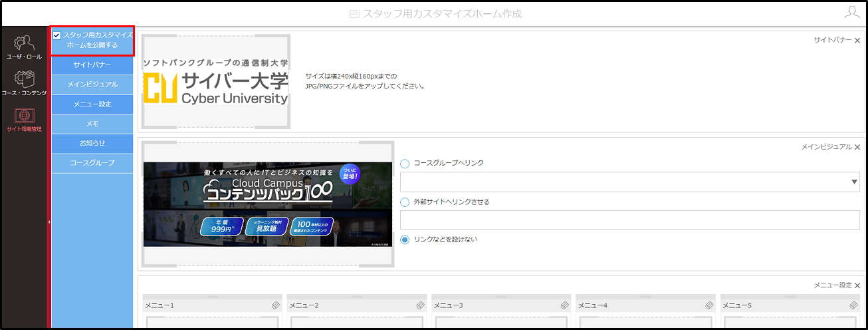Close the メインビジュアル panel with X
868x330 pixels.
(857, 147)
